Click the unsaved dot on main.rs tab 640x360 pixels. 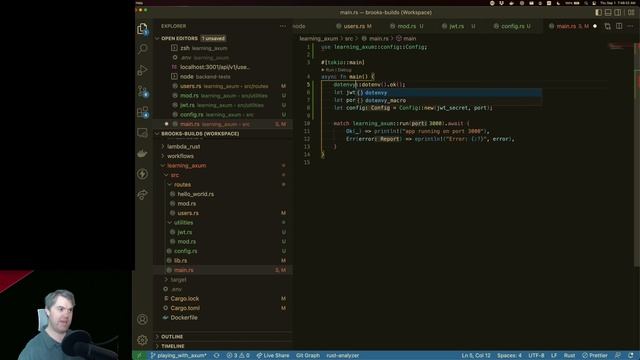pos(595,26)
